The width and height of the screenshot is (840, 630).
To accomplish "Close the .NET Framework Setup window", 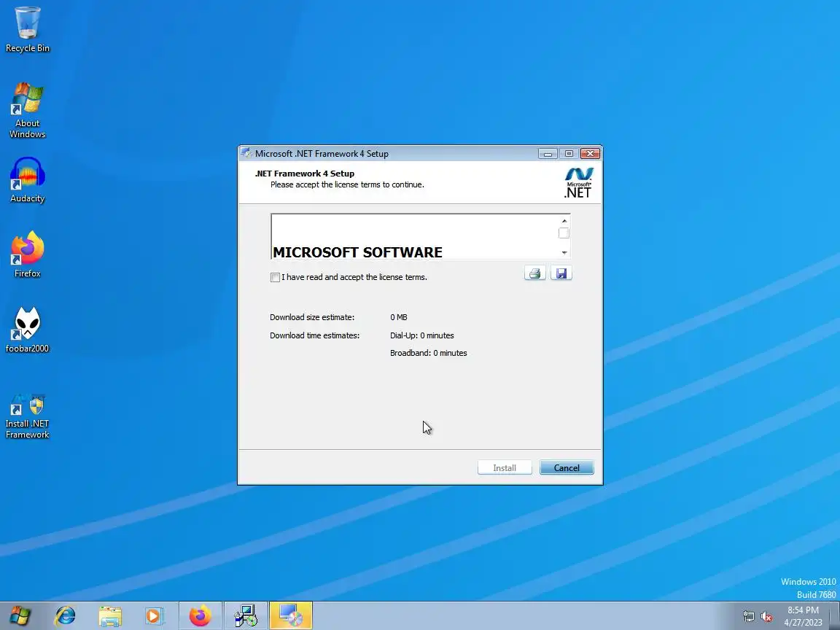I will tap(591, 154).
